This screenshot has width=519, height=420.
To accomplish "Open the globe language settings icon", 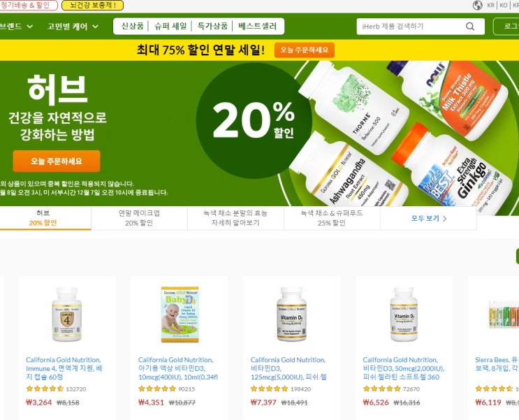I will [x=477, y=6].
